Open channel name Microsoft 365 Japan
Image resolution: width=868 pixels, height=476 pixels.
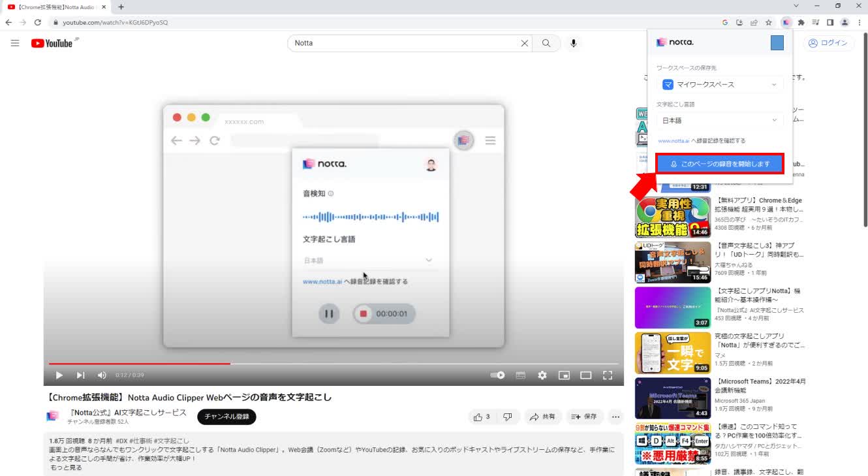(x=741, y=401)
